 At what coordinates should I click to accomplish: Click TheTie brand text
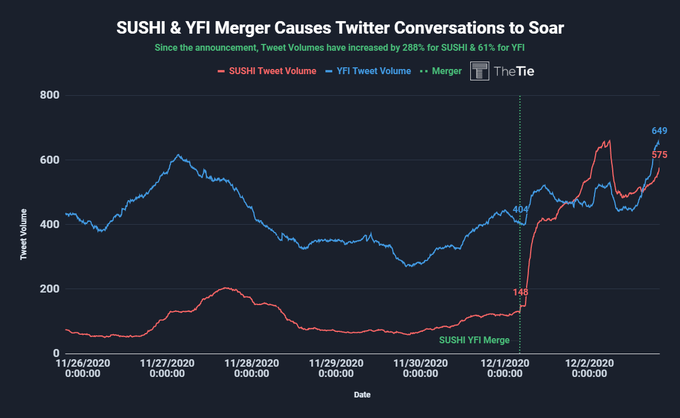514,72
